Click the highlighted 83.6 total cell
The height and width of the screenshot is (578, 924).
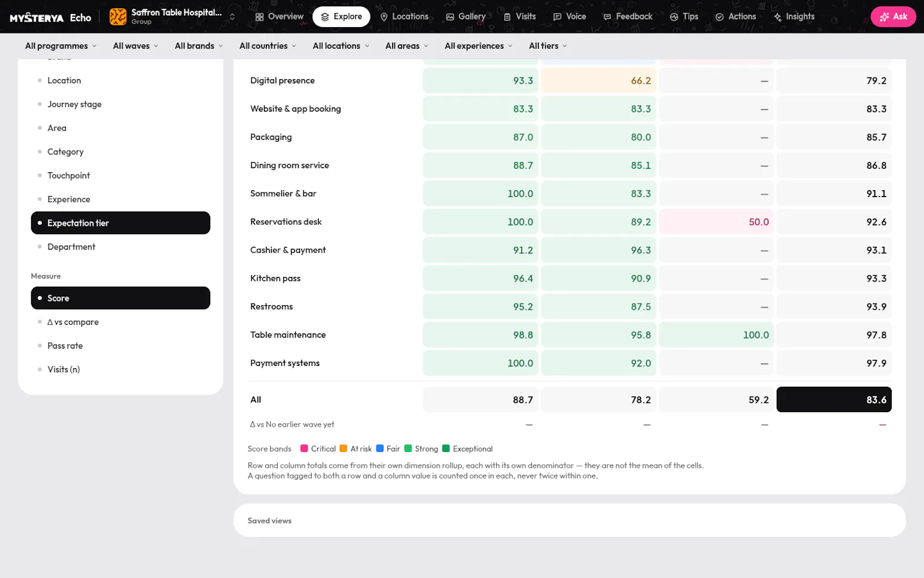click(834, 399)
